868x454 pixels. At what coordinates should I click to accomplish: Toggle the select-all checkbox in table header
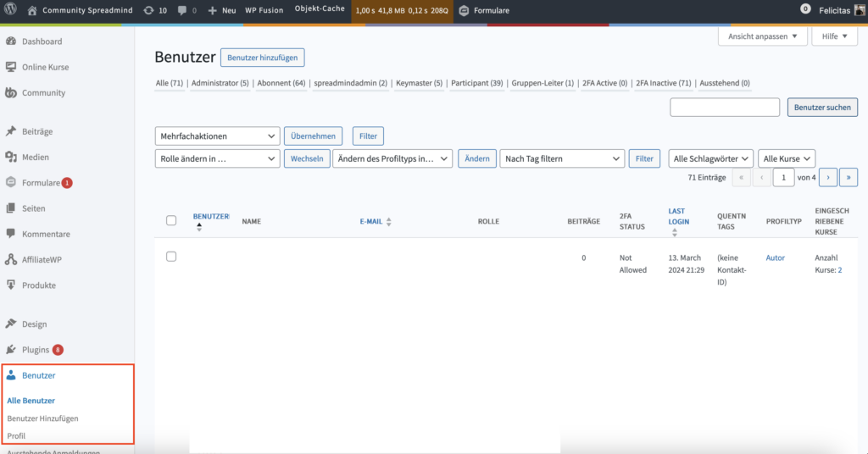[x=171, y=220]
